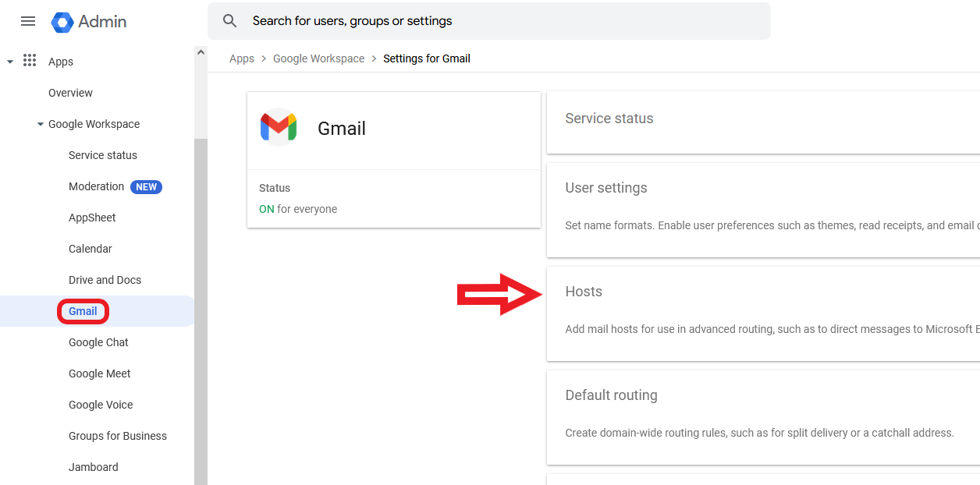980x485 pixels.
Task: Open Google Meet settings from sidebar
Action: pyautogui.click(x=99, y=373)
